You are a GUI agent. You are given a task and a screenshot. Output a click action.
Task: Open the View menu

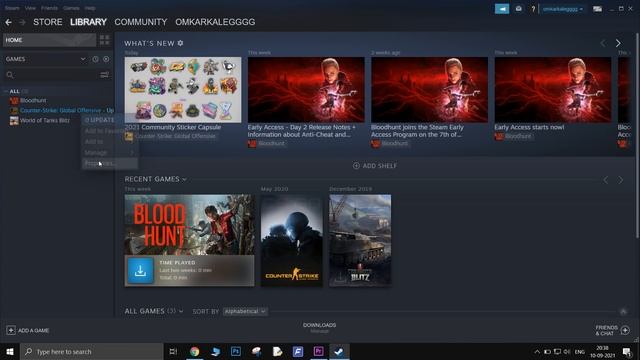[30, 8]
